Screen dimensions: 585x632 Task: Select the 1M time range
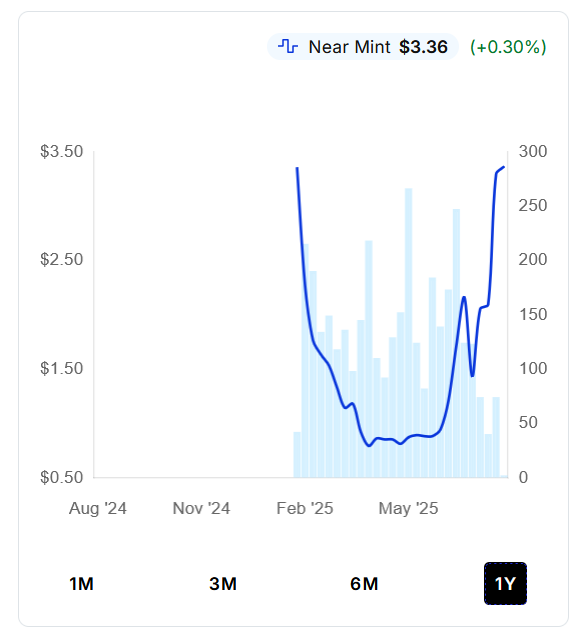[81, 584]
